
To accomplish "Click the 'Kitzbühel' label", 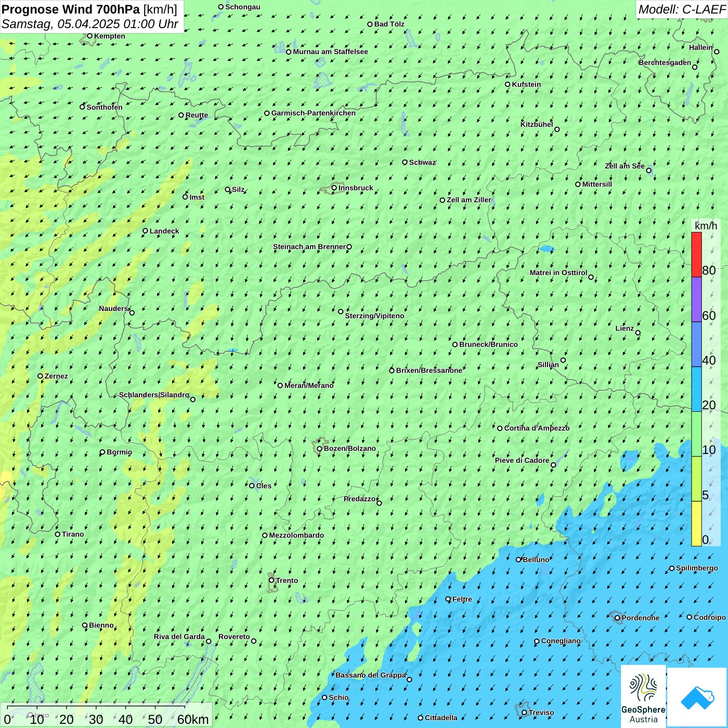I will pos(537,124).
